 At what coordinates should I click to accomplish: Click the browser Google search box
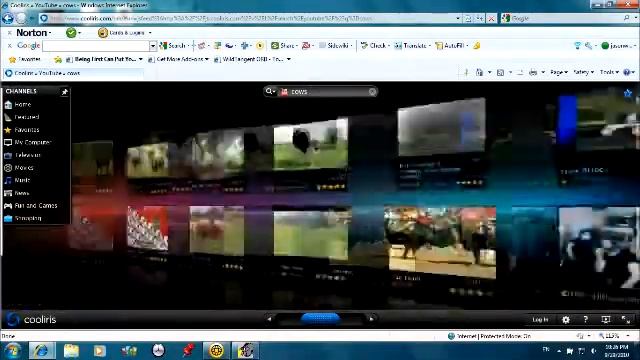(x=565, y=18)
